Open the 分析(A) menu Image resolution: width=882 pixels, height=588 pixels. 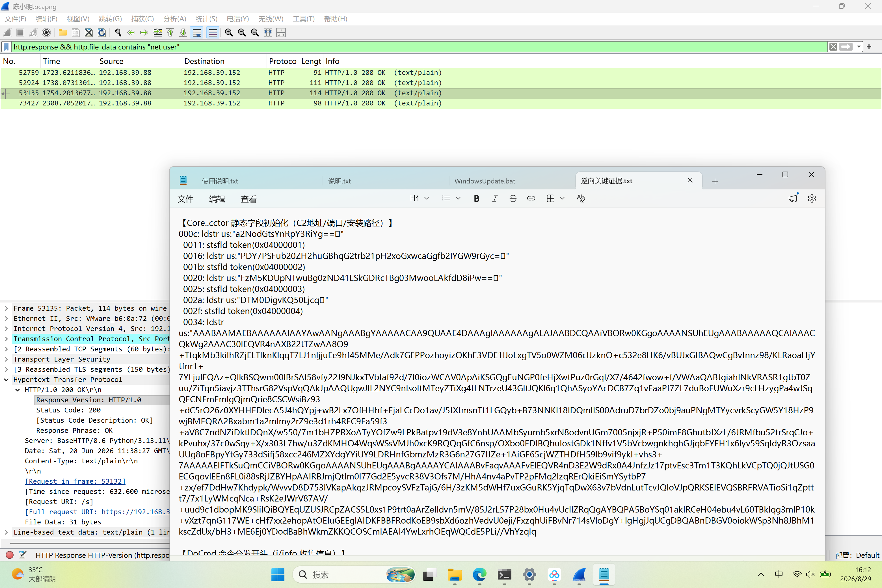[x=175, y=19]
